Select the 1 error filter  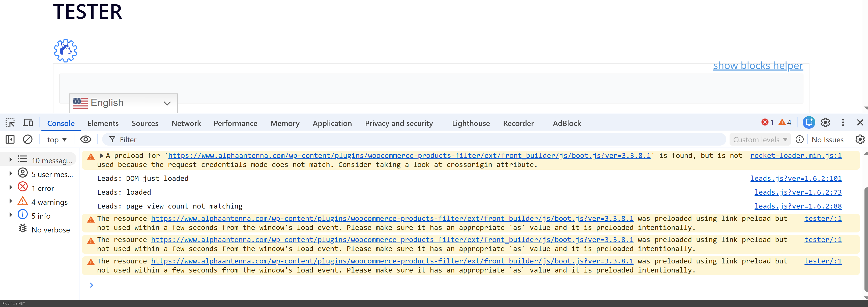42,188
